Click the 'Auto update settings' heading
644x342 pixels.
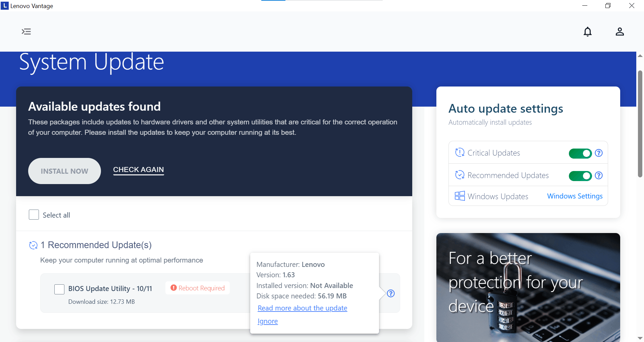(506, 109)
